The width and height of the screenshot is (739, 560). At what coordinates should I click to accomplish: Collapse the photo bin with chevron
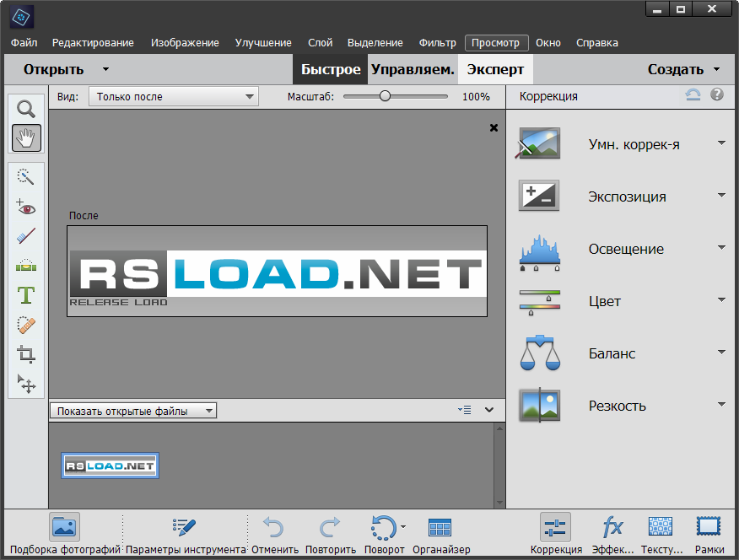click(x=489, y=410)
